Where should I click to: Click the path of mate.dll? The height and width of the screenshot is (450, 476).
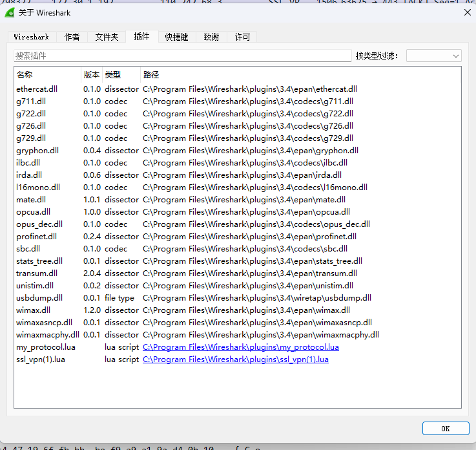pyautogui.click(x=244, y=200)
